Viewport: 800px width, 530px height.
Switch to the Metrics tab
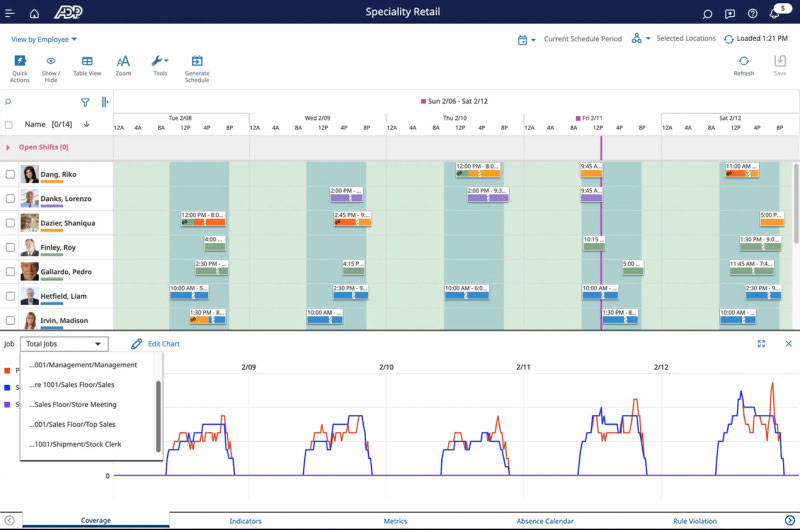coord(395,521)
